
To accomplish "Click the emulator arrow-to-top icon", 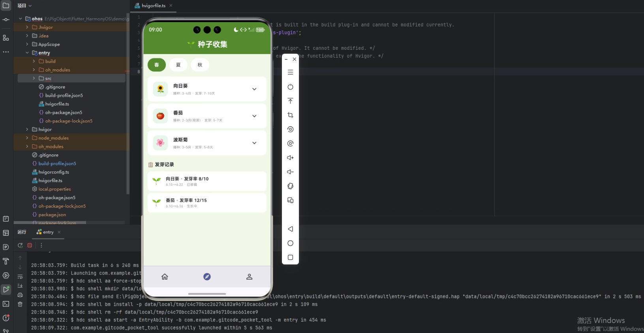I will [290, 101].
